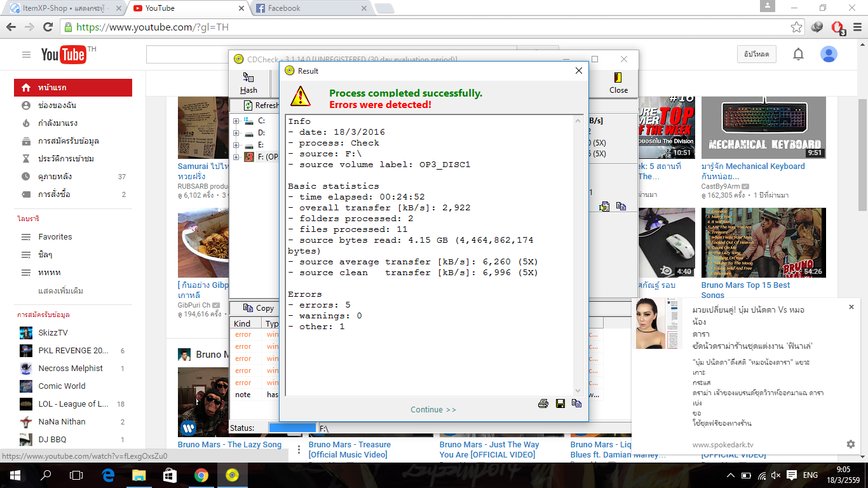
Task: Click the volume icon in system tray
Action: 775,475
